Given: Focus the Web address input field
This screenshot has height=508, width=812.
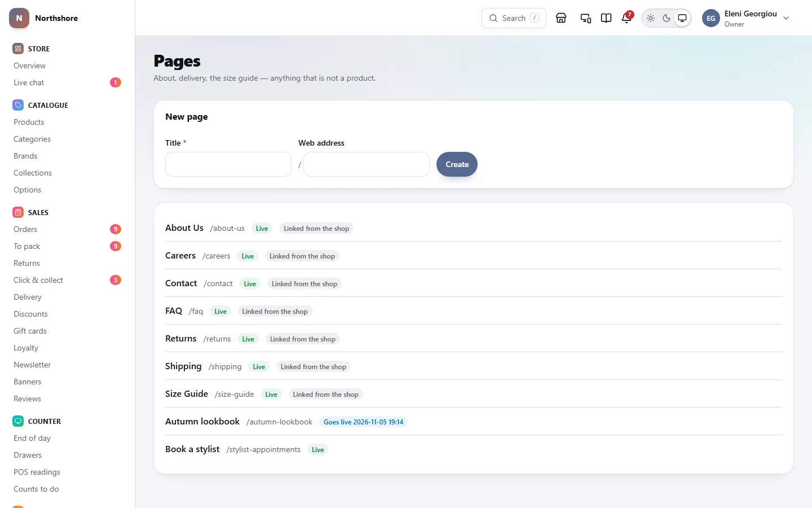Looking at the screenshot, I should [367, 164].
